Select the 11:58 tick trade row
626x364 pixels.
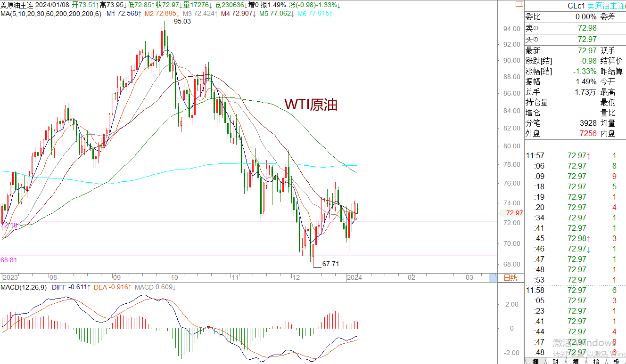tap(575, 290)
